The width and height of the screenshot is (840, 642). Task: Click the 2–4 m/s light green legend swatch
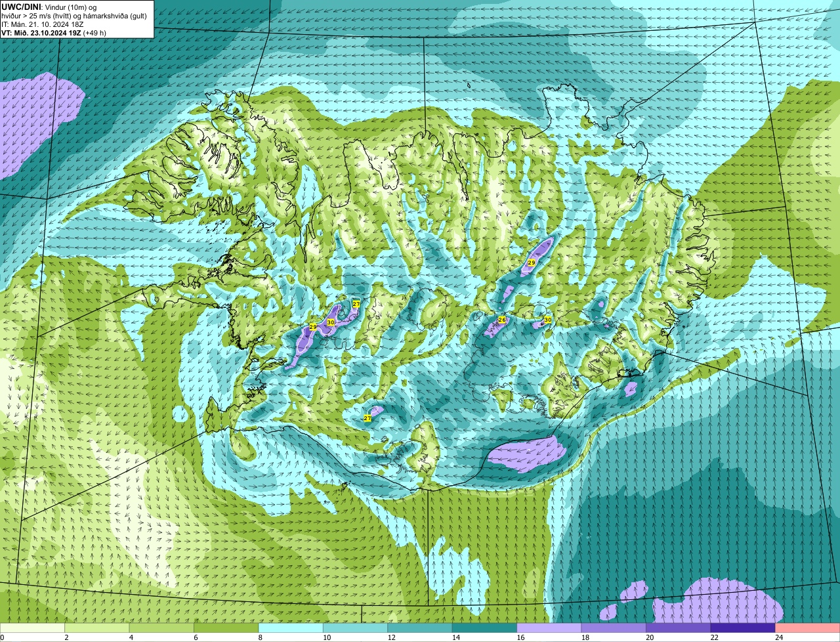[97, 628]
